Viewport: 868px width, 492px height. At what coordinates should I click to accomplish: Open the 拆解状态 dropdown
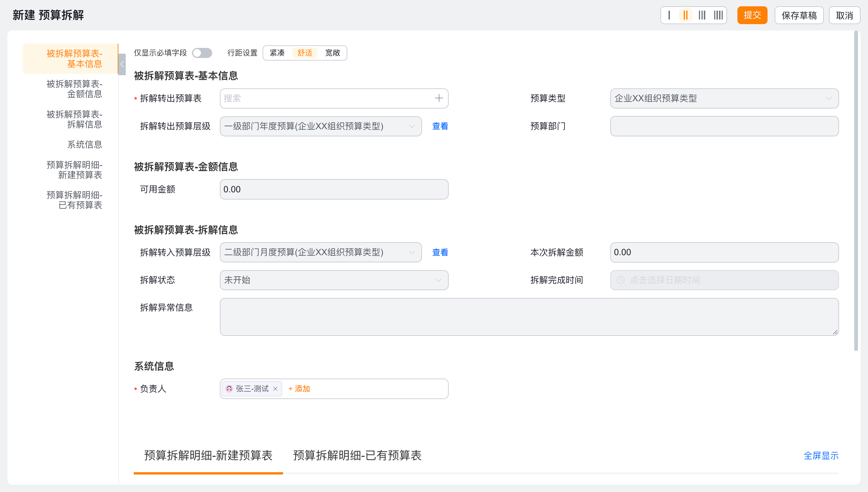(x=334, y=280)
